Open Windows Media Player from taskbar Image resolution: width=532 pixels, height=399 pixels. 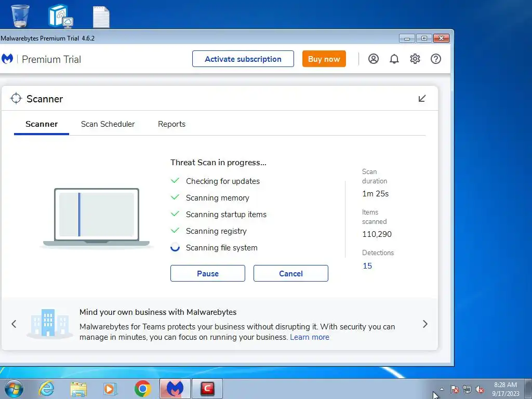point(110,389)
